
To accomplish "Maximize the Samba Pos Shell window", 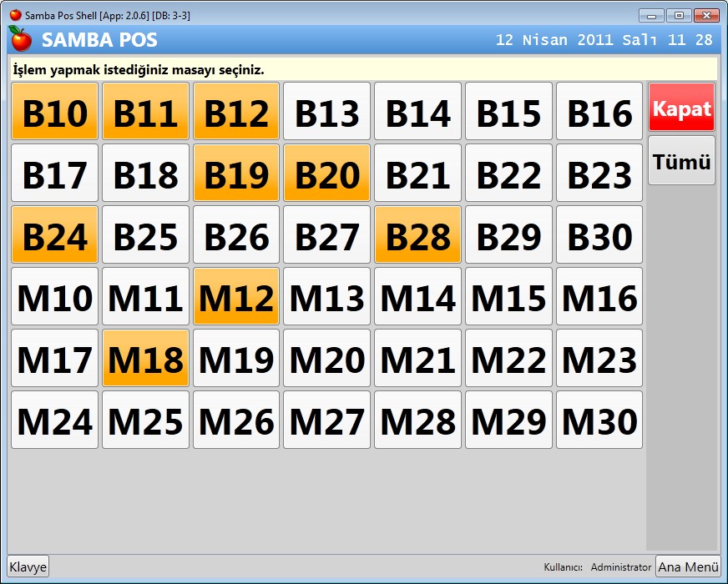I will pos(679,15).
